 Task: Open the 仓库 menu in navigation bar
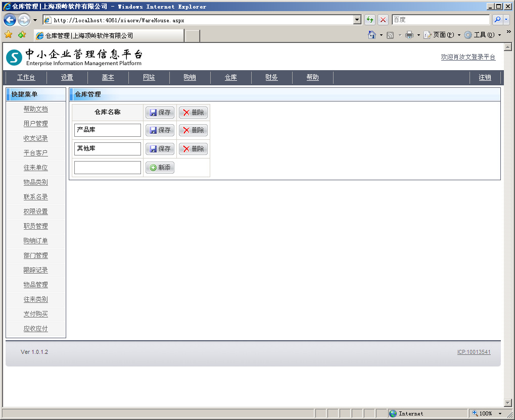pos(231,77)
